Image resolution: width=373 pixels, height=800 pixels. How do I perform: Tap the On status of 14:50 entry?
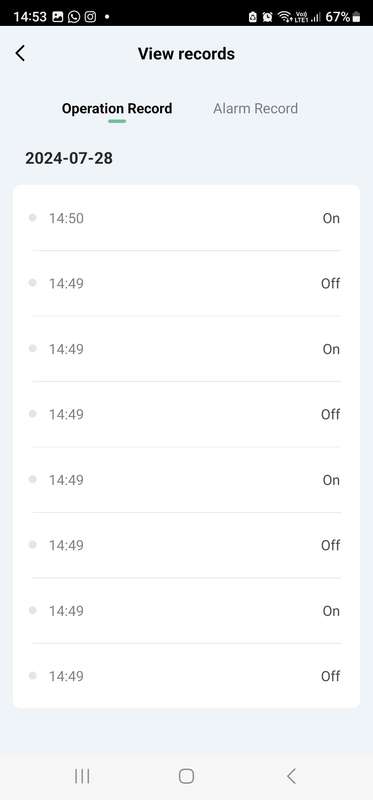331,218
